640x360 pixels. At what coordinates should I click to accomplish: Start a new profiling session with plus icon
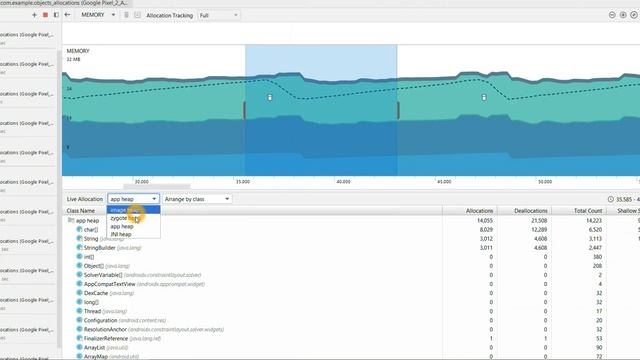(34, 15)
